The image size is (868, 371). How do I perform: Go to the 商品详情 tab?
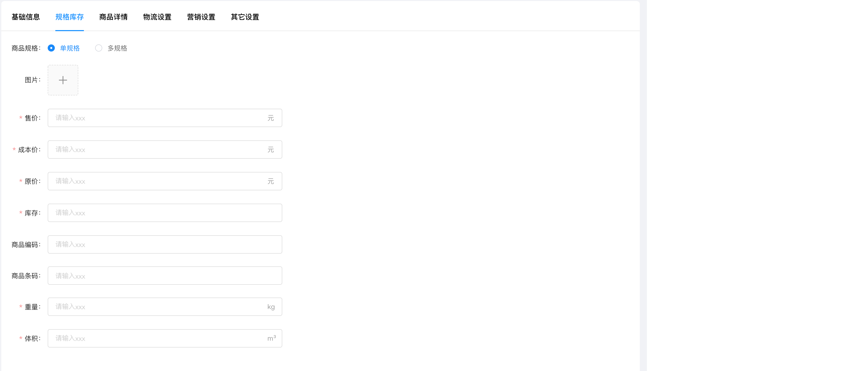113,17
